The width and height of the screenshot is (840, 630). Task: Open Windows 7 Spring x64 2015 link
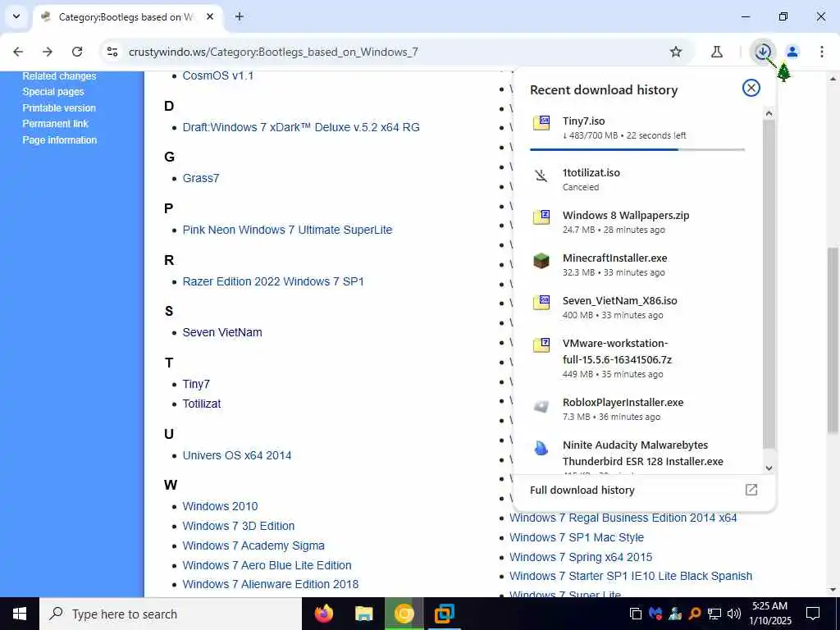[x=581, y=557]
